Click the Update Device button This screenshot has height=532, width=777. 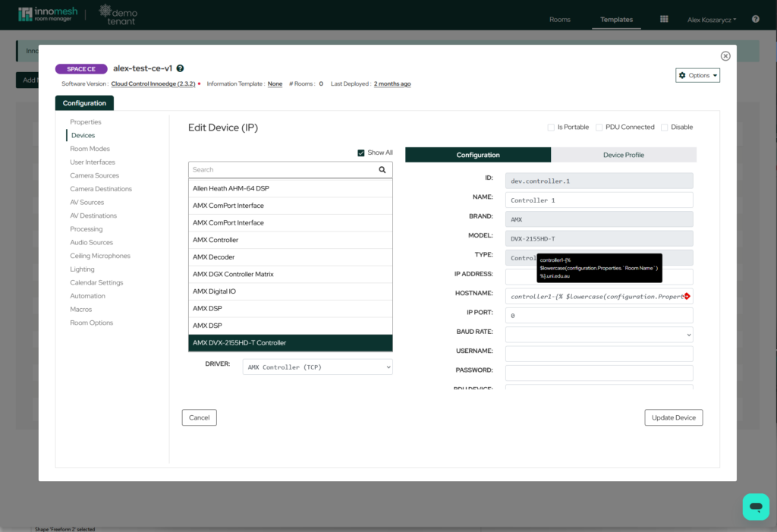(673, 417)
